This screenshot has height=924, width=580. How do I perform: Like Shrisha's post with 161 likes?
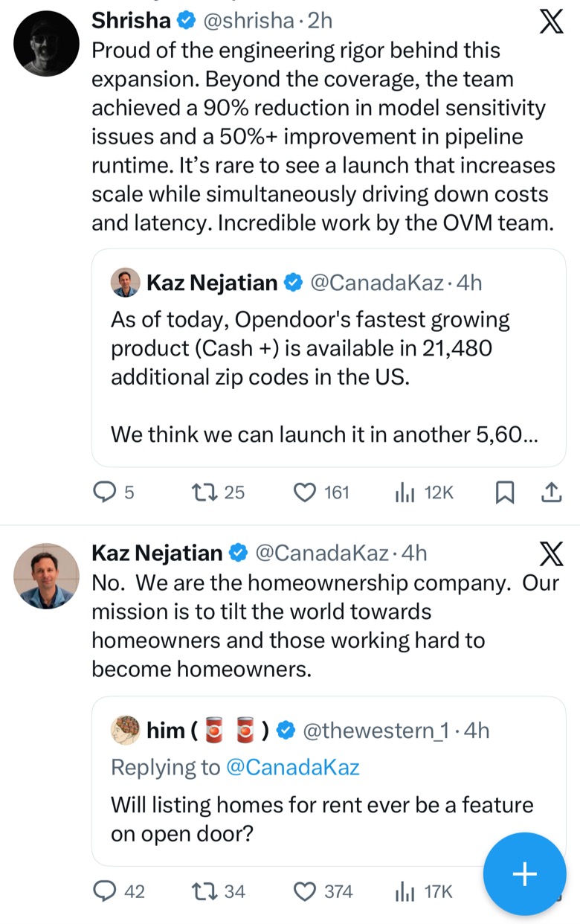321,492
